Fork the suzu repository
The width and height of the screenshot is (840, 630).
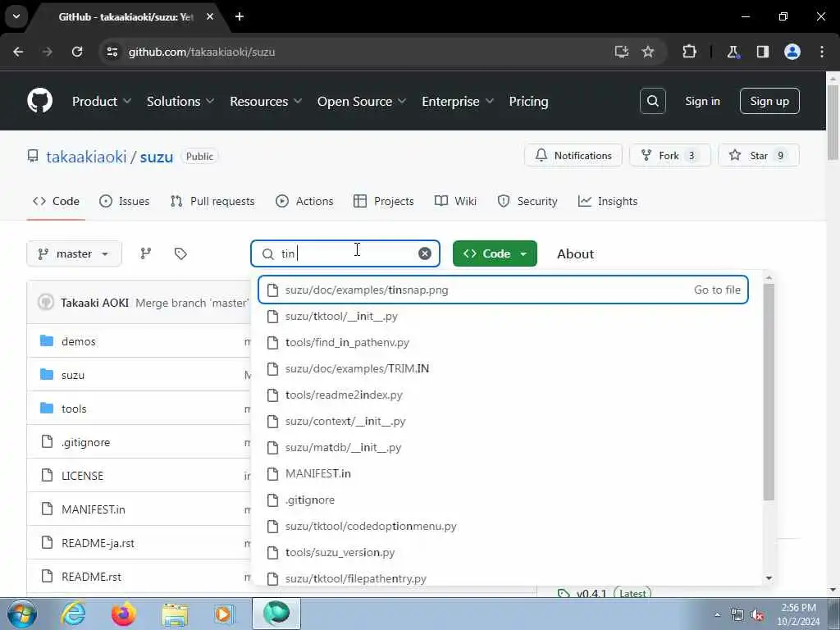[669, 155]
